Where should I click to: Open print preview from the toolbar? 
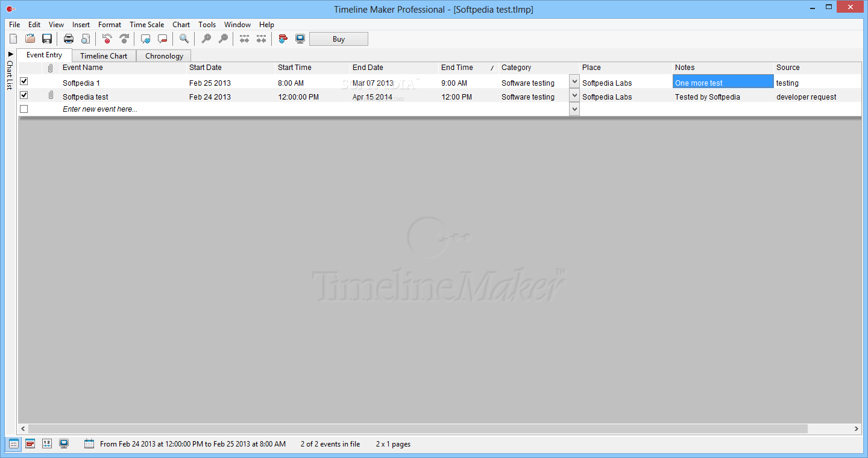pyautogui.click(x=86, y=39)
